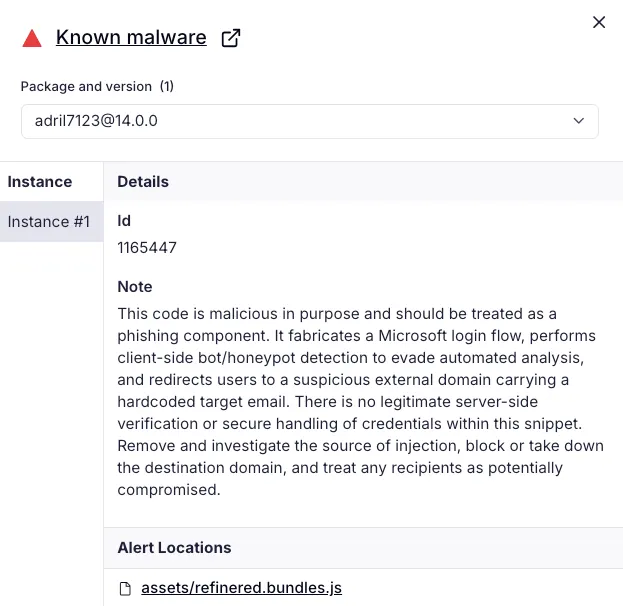Select the Instance #1 tab
This screenshot has height=606, width=623.
click(52, 221)
